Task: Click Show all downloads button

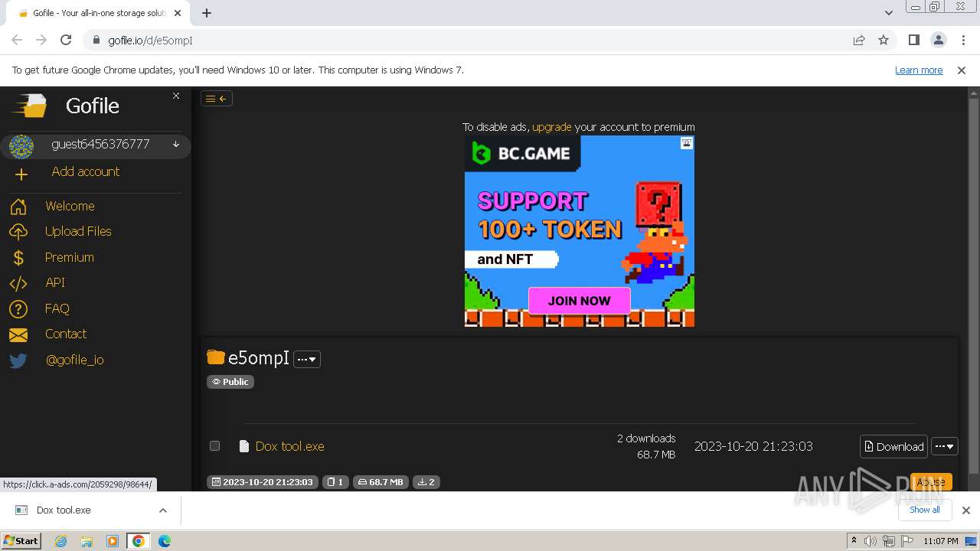Action: tap(925, 510)
